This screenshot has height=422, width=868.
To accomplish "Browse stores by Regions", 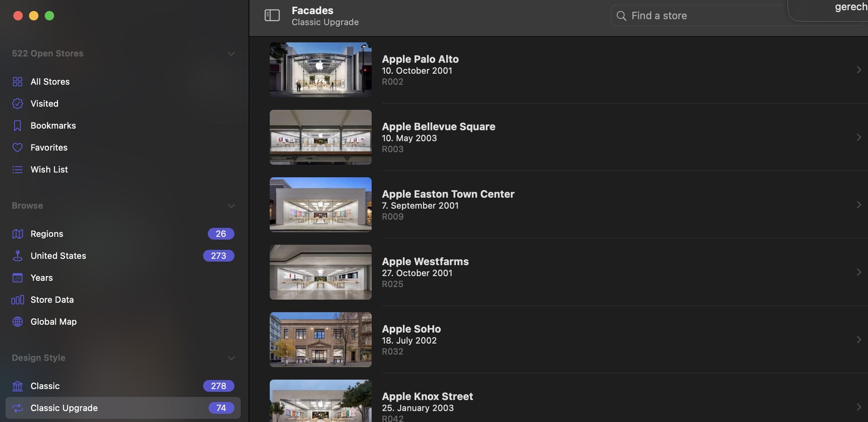I will [123, 234].
